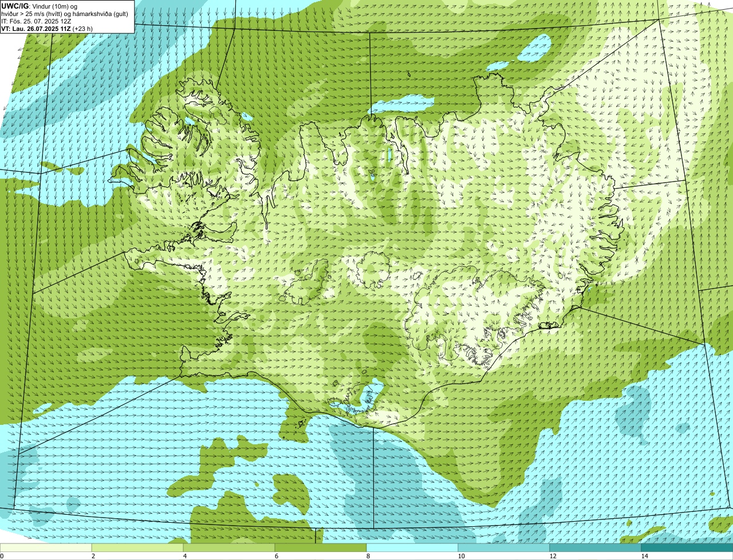Click the 'UWC/IG: Vindur (10m) og' title line
This screenshot has width=733, height=560.
coord(39,6)
